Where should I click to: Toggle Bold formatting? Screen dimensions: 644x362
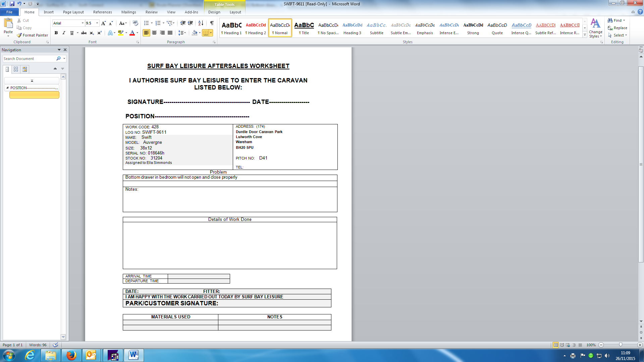pyautogui.click(x=56, y=33)
